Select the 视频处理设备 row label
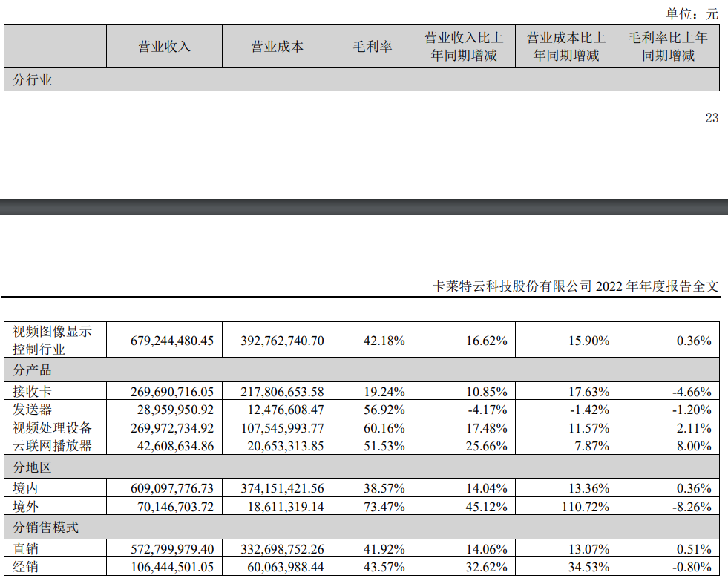 [53, 427]
